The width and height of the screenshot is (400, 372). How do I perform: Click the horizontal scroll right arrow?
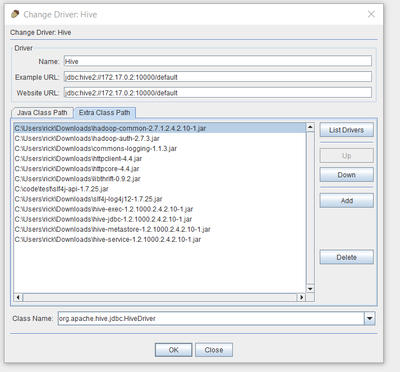[x=301, y=297]
